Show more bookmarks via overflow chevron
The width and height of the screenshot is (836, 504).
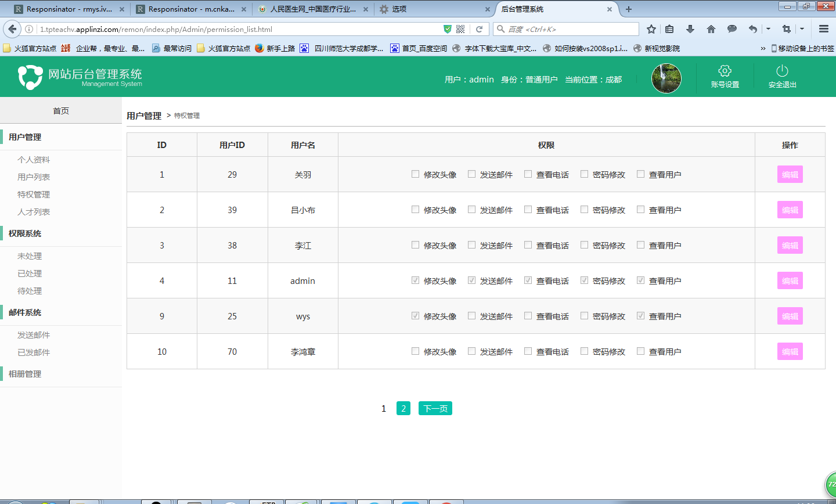763,48
